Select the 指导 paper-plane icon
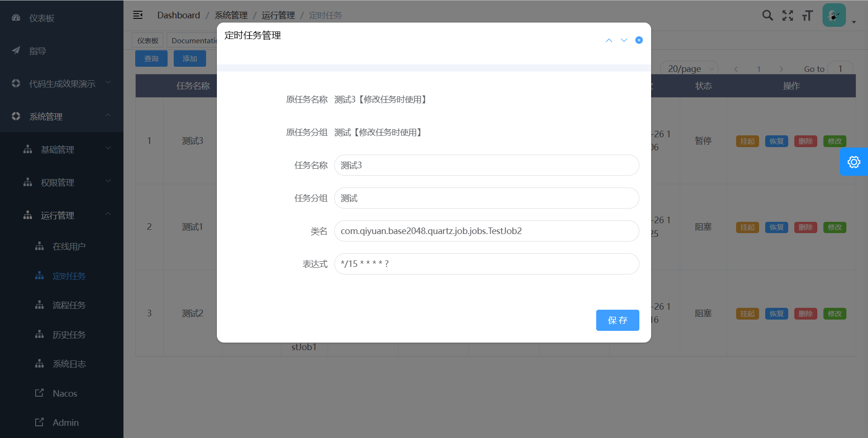Viewport: 868px width, 438px height. tap(15, 50)
